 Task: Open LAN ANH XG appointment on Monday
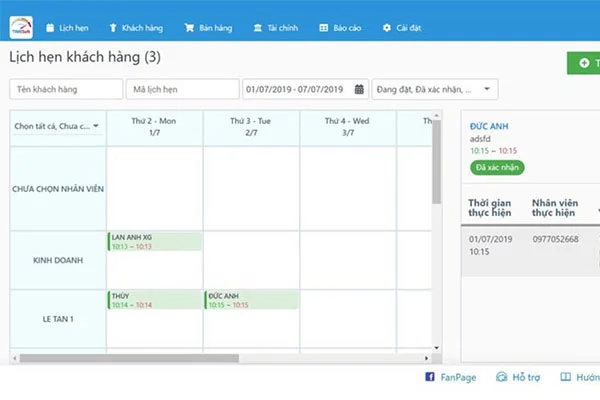coord(154,241)
